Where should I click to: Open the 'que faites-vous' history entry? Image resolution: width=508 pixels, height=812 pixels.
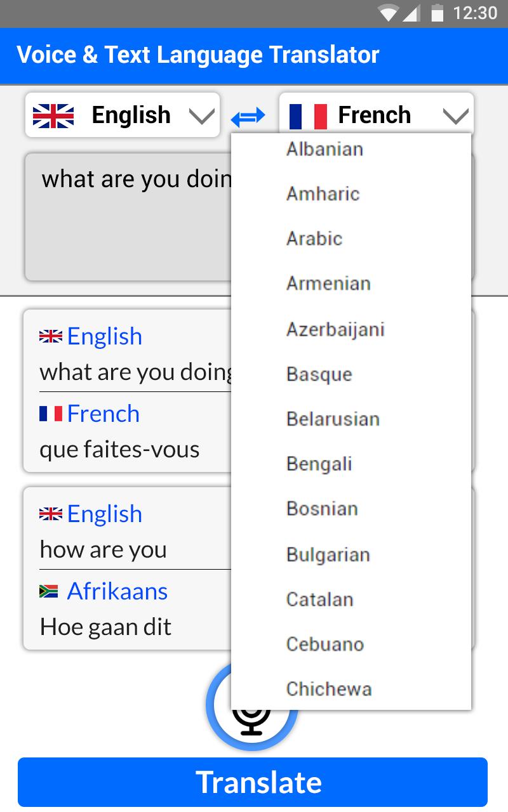coord(249,391)
